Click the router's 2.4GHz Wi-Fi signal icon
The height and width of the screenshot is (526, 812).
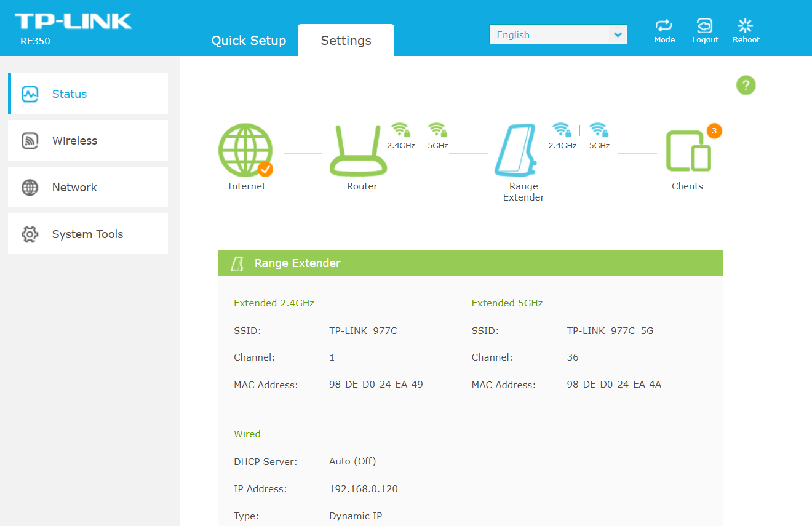[400, 130]
